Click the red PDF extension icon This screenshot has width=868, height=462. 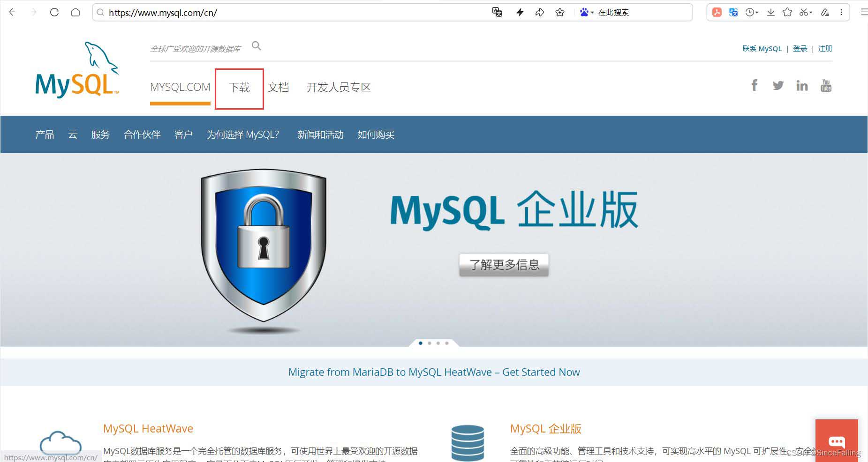pos(717,12)
